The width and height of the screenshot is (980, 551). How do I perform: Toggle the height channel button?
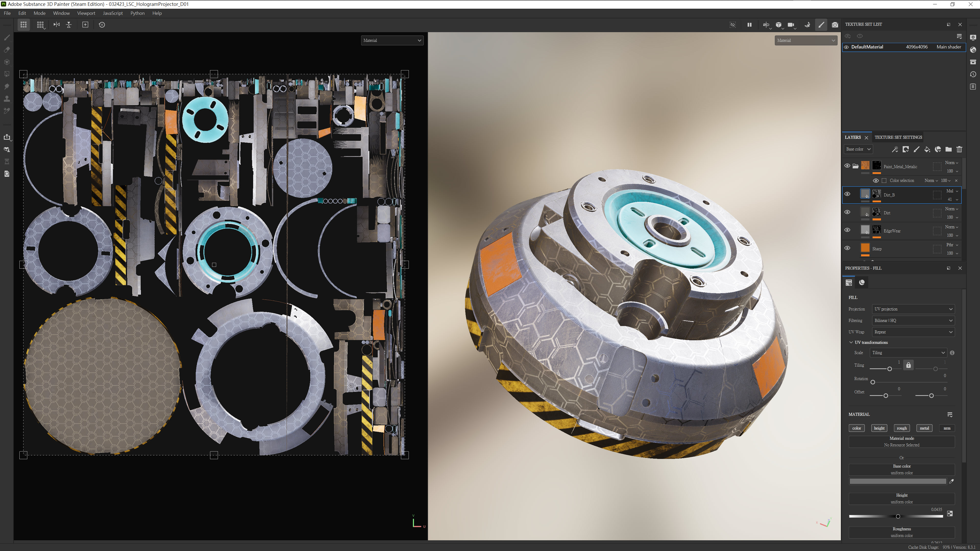coord(879,428)
